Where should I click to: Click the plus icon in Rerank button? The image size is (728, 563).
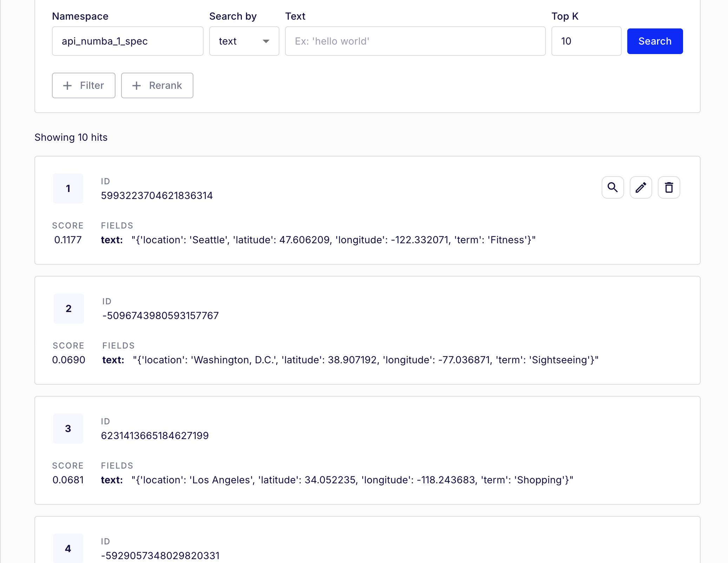[137, 86]
